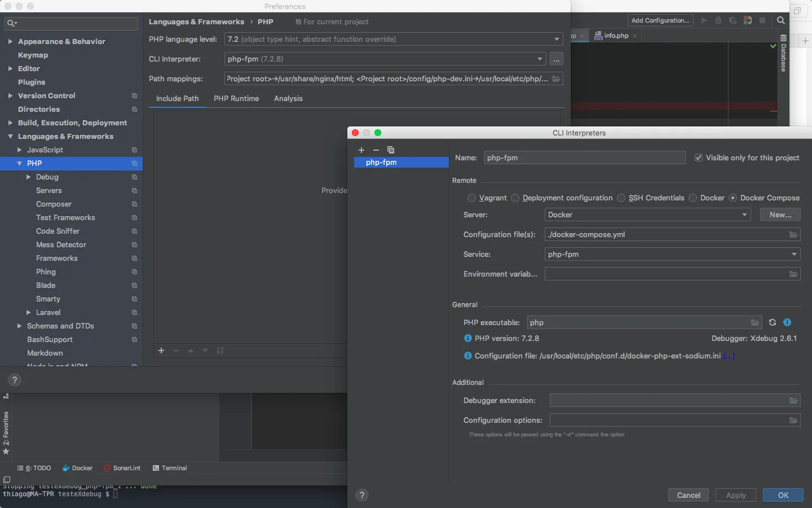This screenshot has width=812, height=508.
Task: Add an include path with the plus icon
Action: coord(161,351)
